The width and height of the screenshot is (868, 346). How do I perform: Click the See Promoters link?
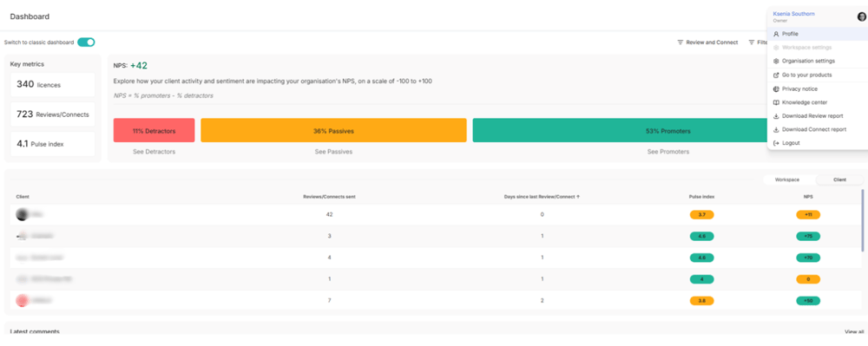pyautogui.click(x=668, y=152)
